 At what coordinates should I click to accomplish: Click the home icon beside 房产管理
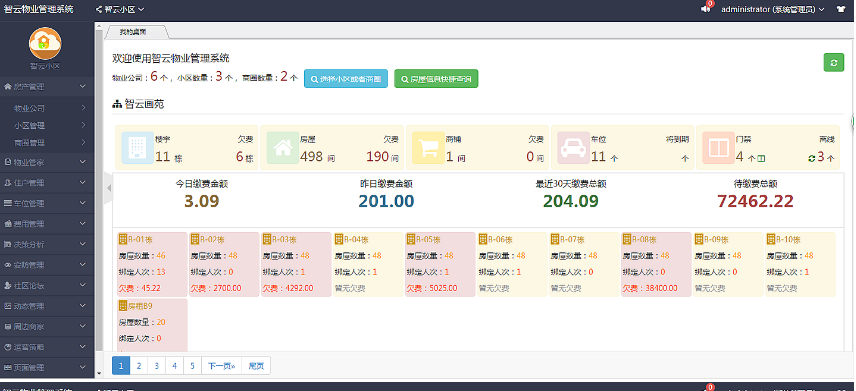pos(8,86)
